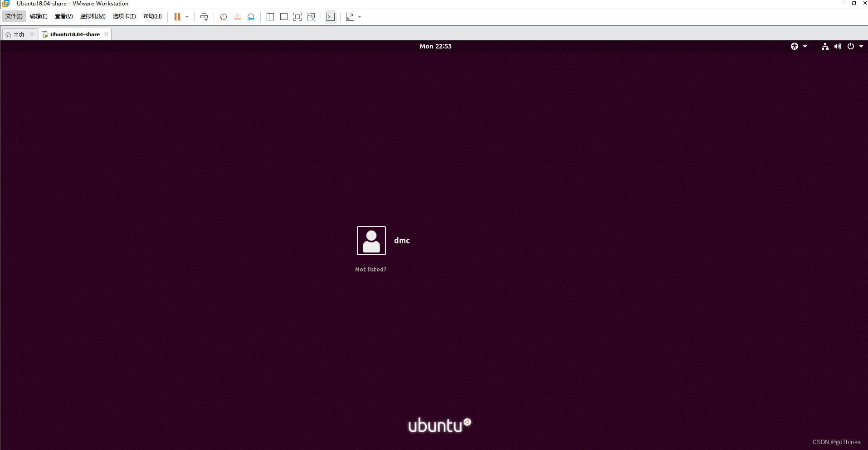The width and height of the screenshot is (868, 450).
Task: Expand the stretch display dropdown arrow
Action: pos(360,17)
